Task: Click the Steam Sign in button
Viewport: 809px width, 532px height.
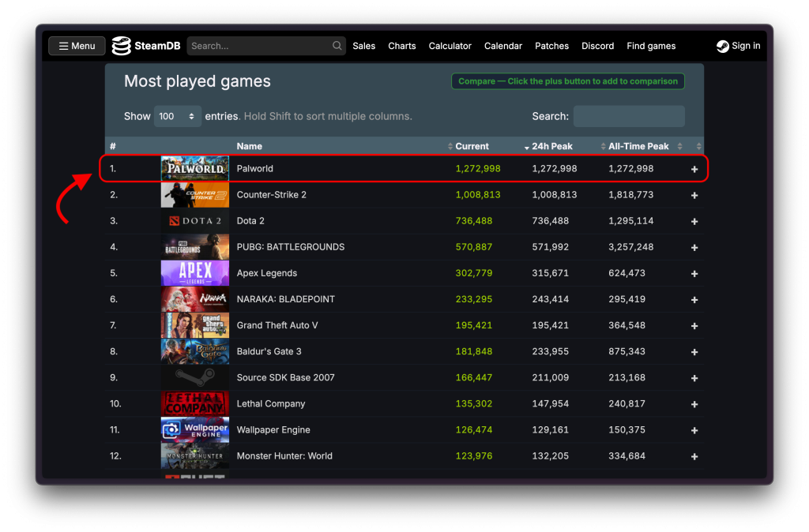Action: [x=739, y=46]
